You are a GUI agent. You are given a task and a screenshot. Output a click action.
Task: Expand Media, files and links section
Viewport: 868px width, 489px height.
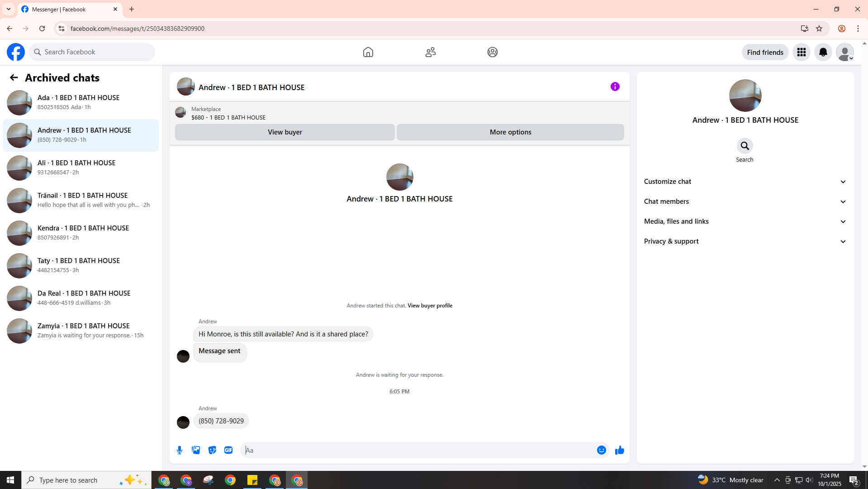745,221
